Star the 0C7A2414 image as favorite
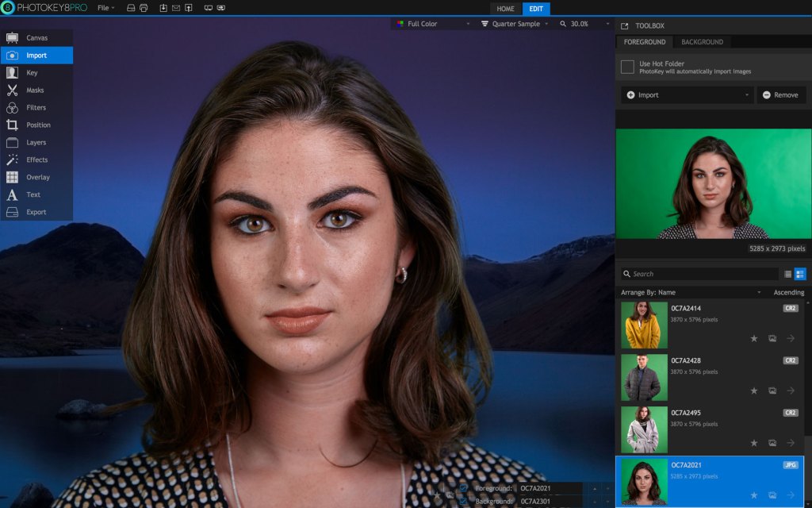 click(754, 338)
